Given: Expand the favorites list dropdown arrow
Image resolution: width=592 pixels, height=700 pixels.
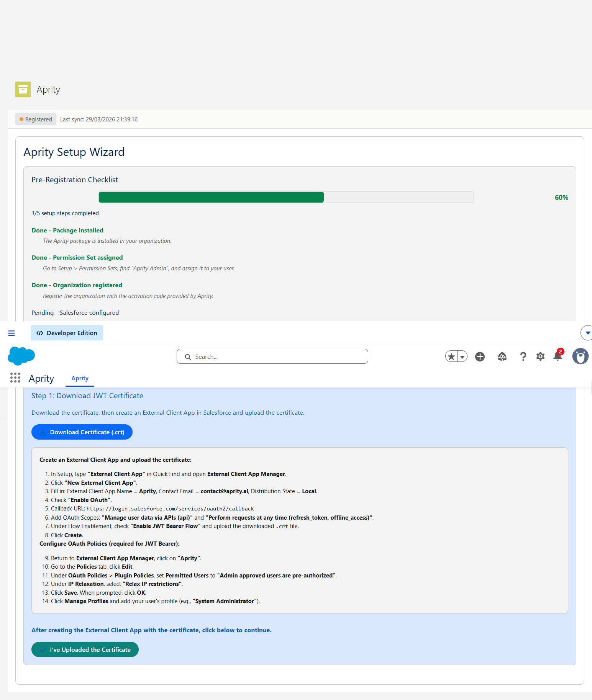Looking at the screenshot, I should tap(462, 357).
